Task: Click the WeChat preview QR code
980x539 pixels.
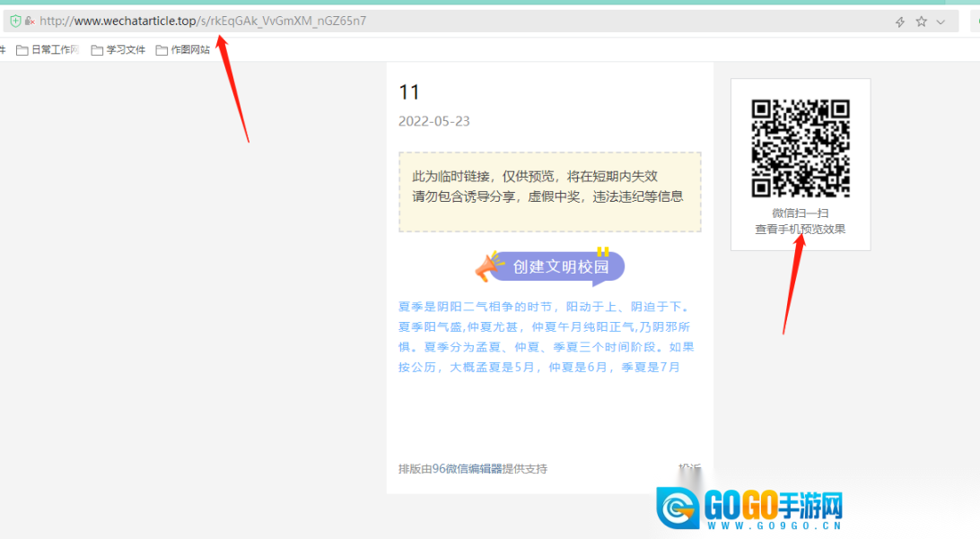Action: pos(800,148)
